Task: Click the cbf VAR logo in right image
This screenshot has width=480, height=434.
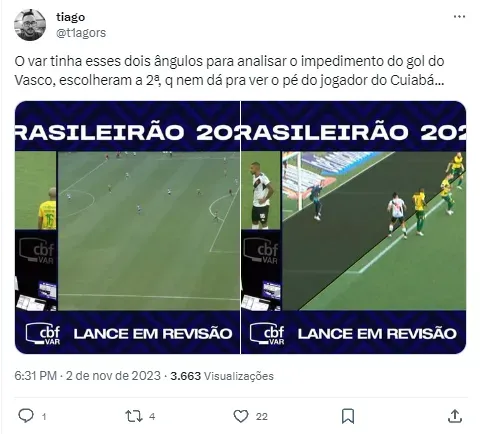Action: click(x=268, y=334)
